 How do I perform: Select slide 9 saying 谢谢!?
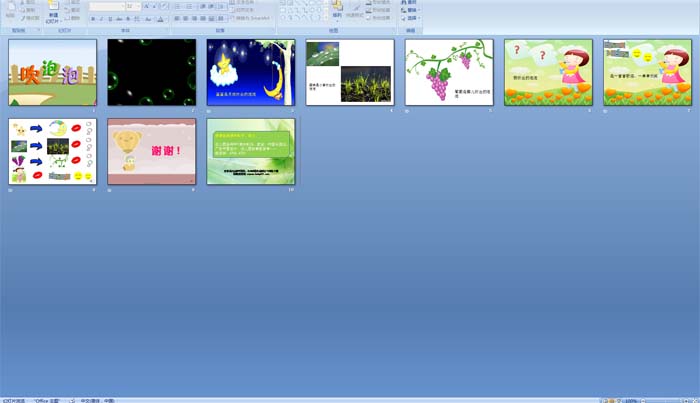coord(151,151)
